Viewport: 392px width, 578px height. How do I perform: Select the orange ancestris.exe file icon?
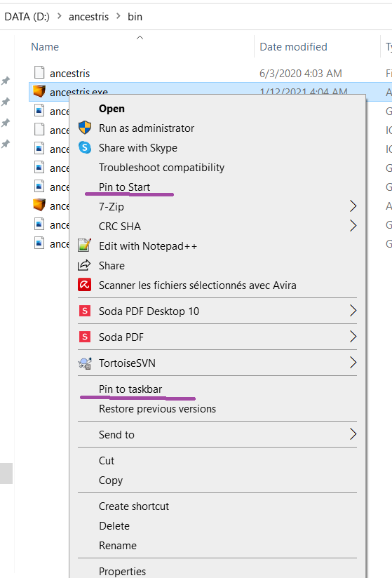pos(39,90)
